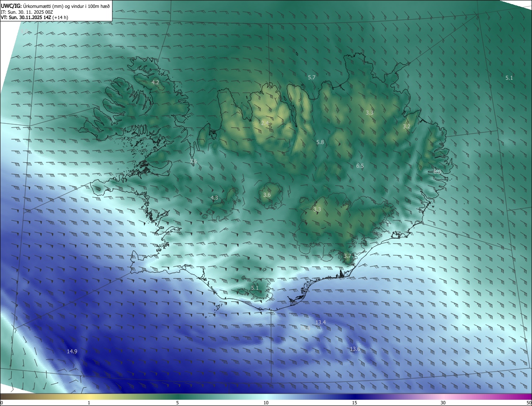532x406 pixels.
Task: Click the 4.3 precipitation value
Action: [214, 198]
